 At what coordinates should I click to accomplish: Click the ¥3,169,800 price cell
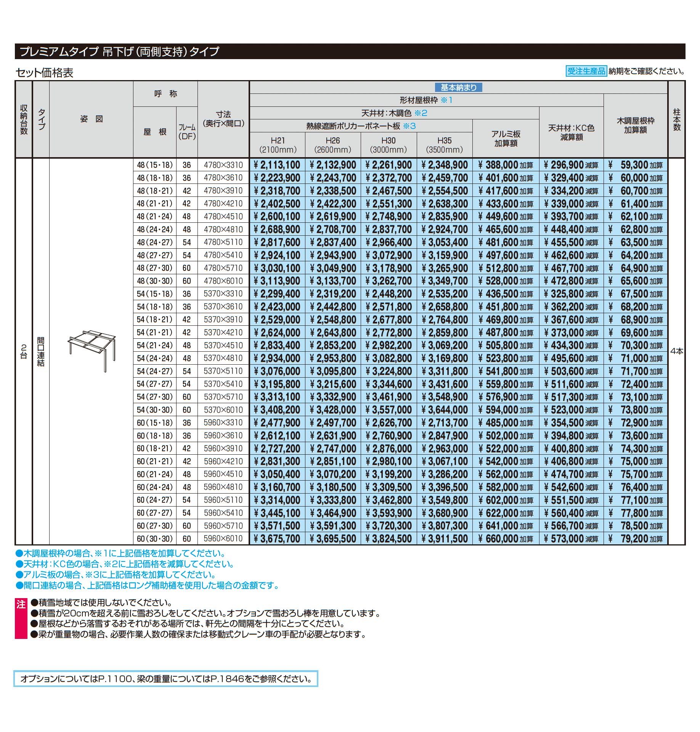tap(445, 358)
